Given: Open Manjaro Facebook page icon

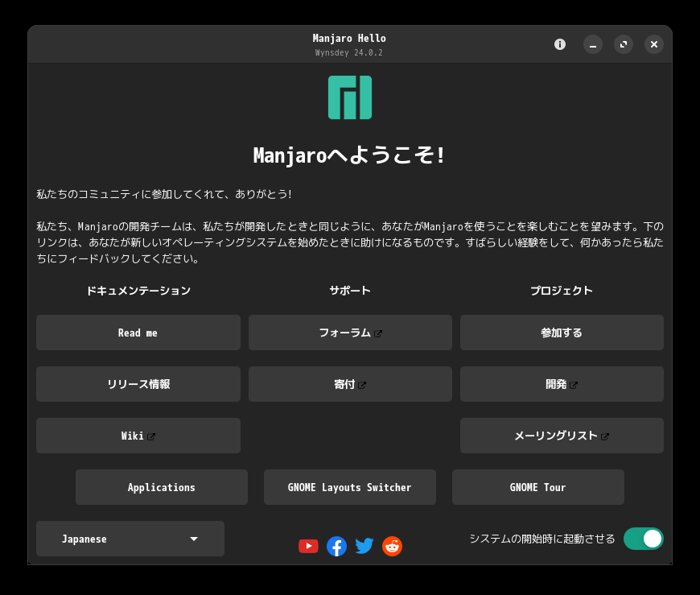Looking at the screenshot, I should 336,546.
